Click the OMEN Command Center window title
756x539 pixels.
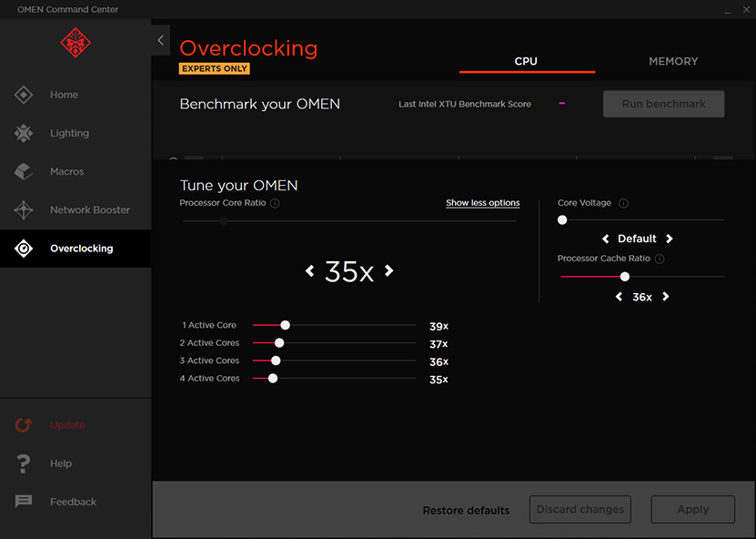pyautogui.click(x=67, y=10)
